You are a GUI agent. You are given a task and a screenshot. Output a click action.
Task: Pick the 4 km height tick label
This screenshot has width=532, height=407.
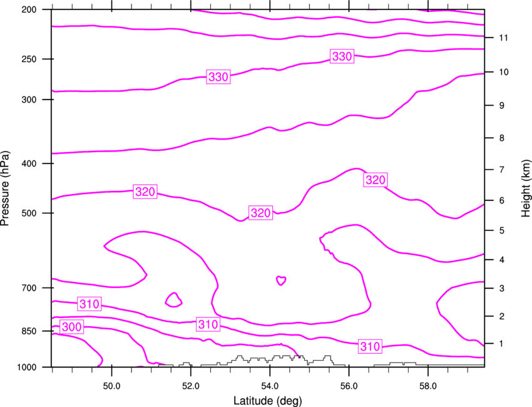tap(502, 260)
